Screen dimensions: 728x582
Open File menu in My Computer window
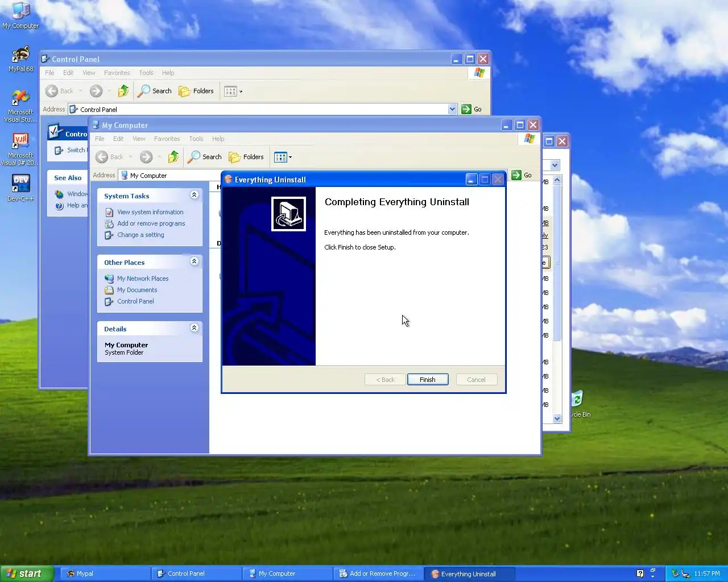click(x=100, y=139)
